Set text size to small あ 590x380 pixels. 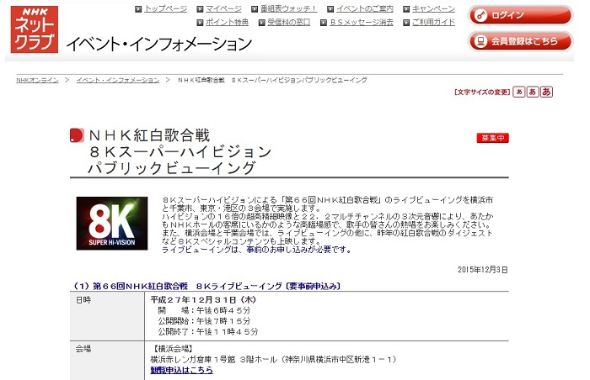click(519, 92)
